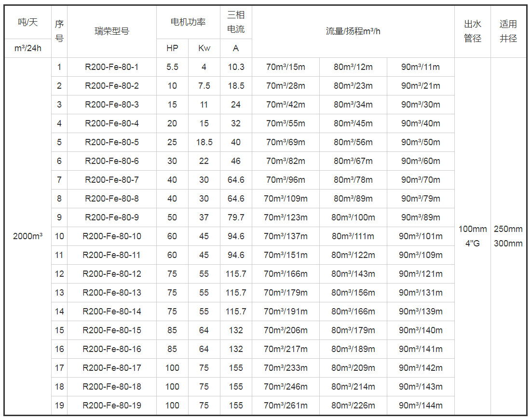Click the 瑞荣型号 column header
This screenshot has width=531, height=420.
pyautogui.click(x=112, y=31)
